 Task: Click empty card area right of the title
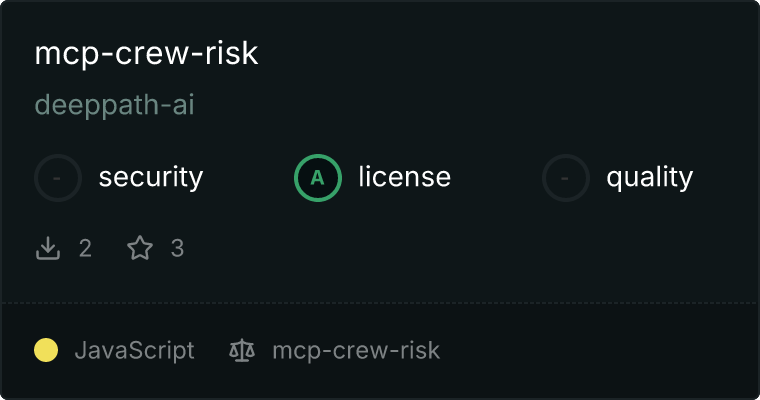click(x=500, y=54)
